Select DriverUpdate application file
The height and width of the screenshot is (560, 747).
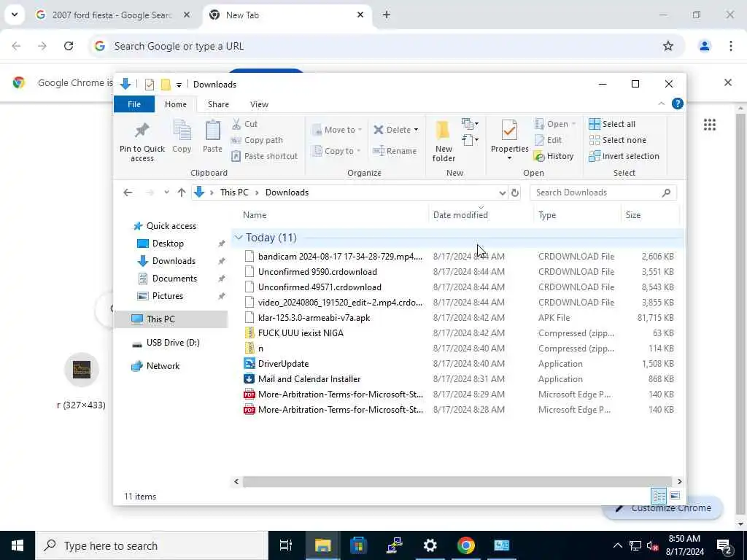284,364
